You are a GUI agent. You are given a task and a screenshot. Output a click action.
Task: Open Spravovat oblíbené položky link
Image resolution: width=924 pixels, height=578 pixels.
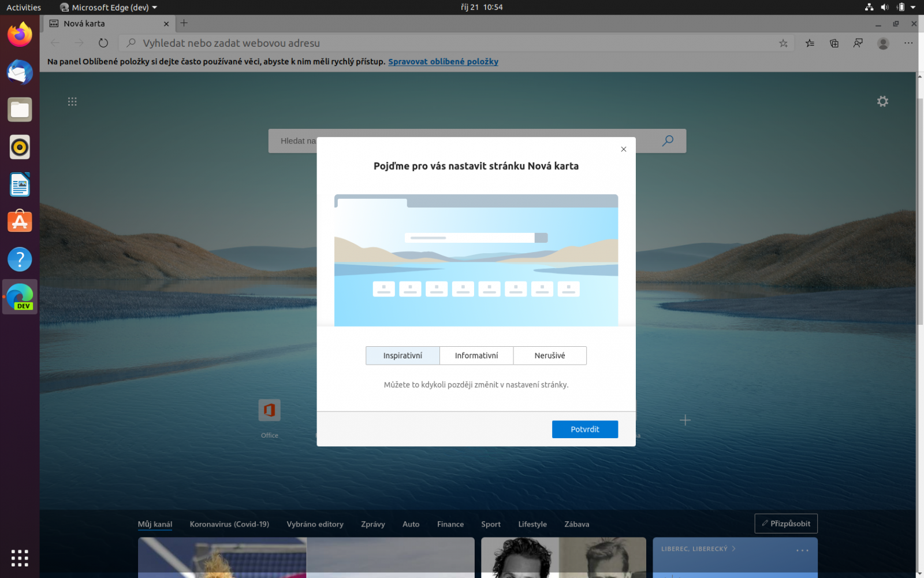click(x=443, y=61)
